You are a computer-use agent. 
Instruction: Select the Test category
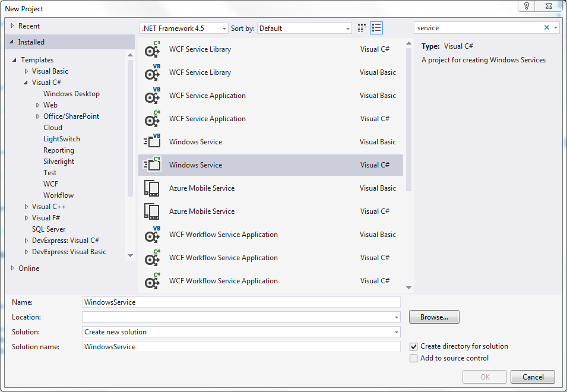pos(50,173)
